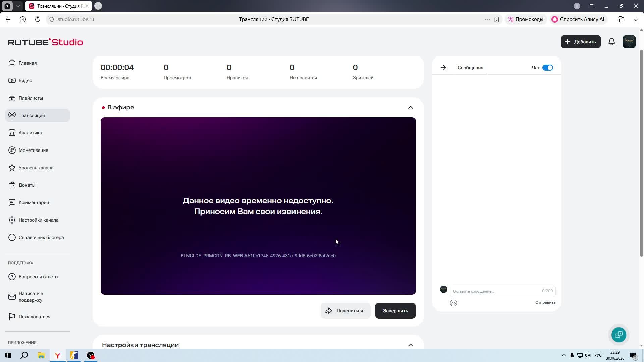This screenshot has height=362, width=644.
Task: Open the notifications bell
Action: click(x=612, y=42)
